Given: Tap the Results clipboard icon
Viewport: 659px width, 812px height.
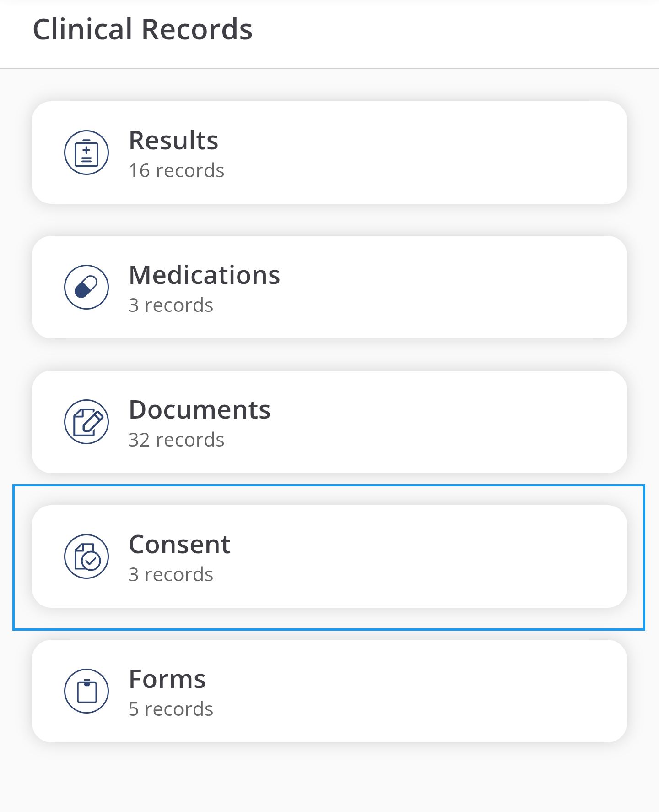Looking at the screenshot, I should 86,153.
